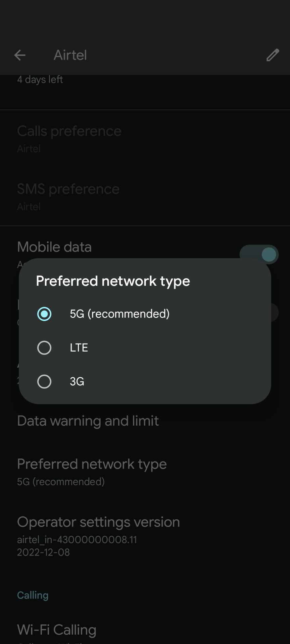The image size is (290, 644).
Task: Tap the Preferred network type dialog title
Action: pyautogui.click(x=113, y=281)
